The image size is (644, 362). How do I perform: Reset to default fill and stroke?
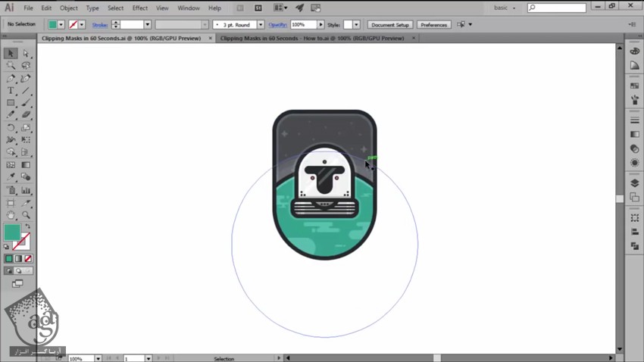(x=6, y=247)
